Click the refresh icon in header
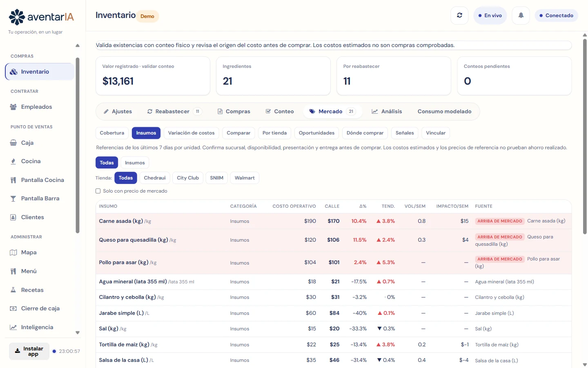The height and width of the screenshot is (368, 588). 459,16
